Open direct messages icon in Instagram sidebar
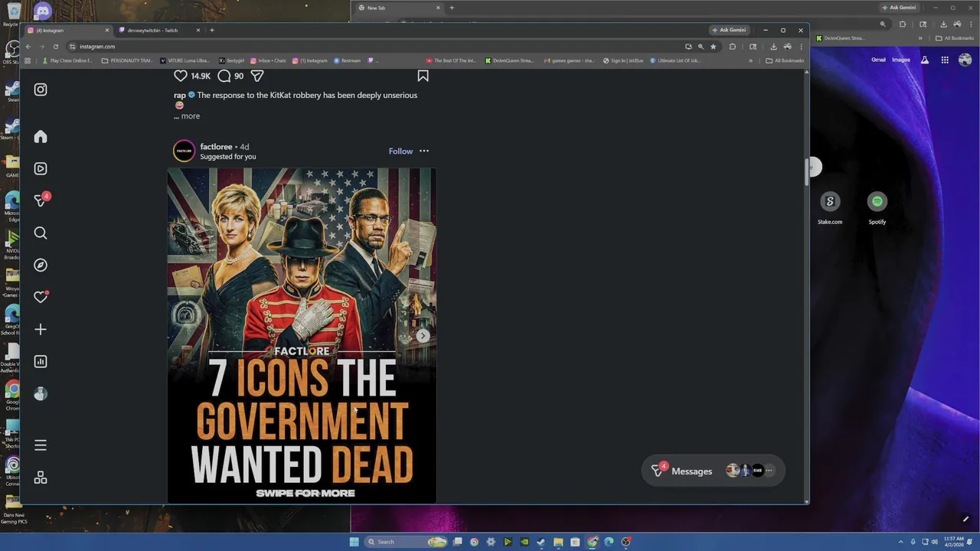 coord(41,201)
